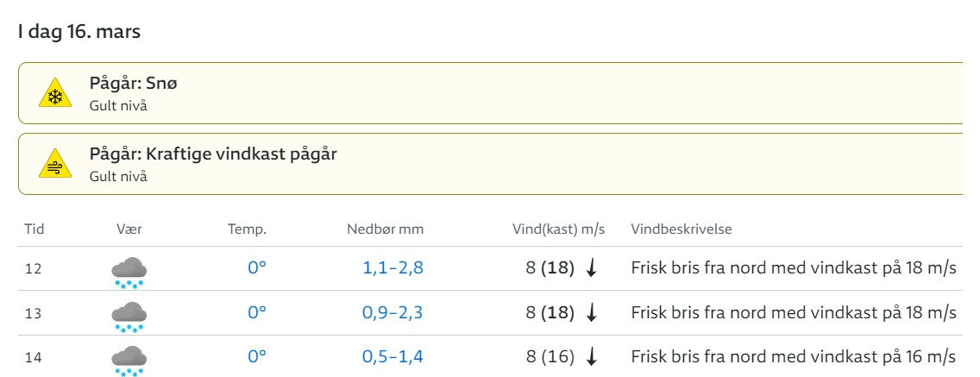This screenshot has width=980, height=377.
Task: Click the snow cloud icon at 13
Action: (x=129, y=316)
